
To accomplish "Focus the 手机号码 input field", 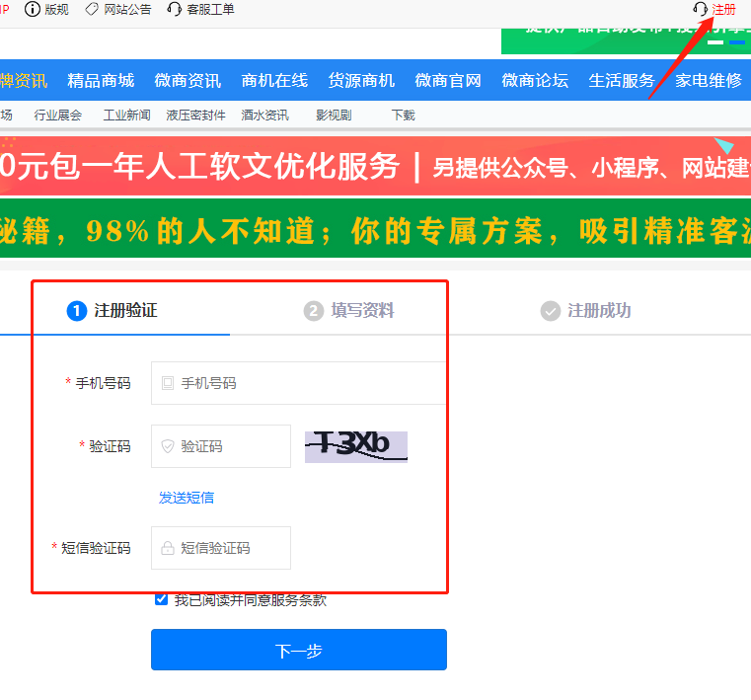I will pos(298,383).
